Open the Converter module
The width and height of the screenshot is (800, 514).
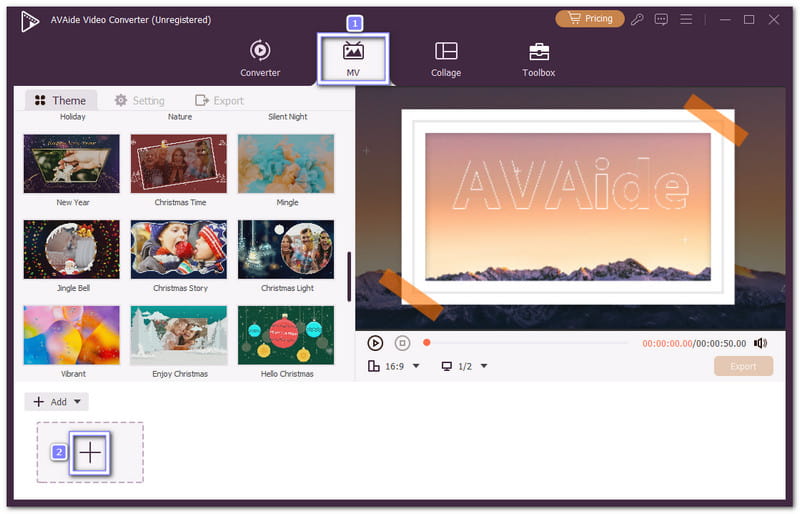(x=260, y=58)
